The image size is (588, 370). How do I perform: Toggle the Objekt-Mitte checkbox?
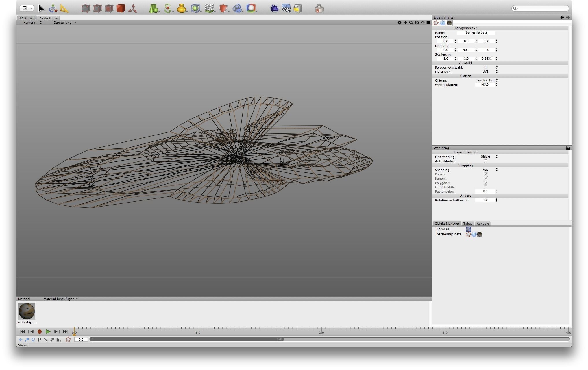[486, 187]
